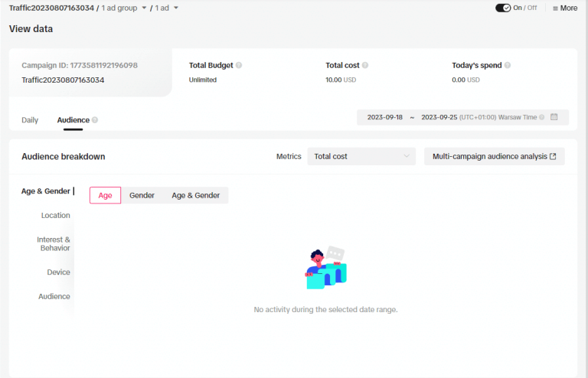Open the Total cost metrics dropdown

(x=361, y=156)
